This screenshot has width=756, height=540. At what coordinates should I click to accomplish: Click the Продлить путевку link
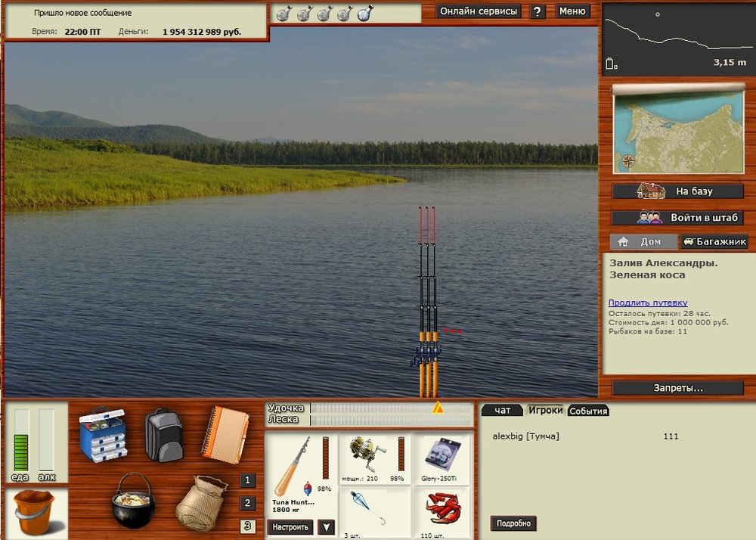click(x=648, y=303)
